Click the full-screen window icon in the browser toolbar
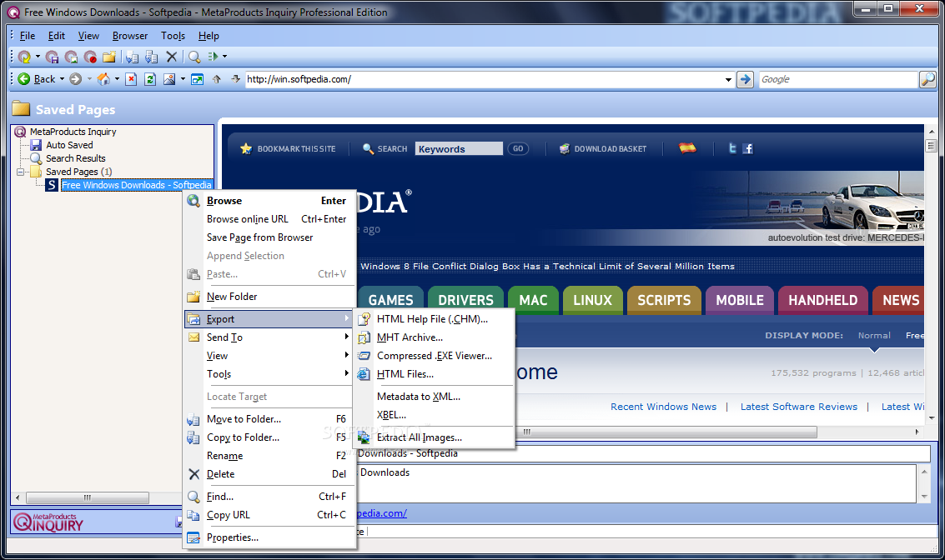Image resolution: width=945 pixels, height=560 pixels. (197, 79)
